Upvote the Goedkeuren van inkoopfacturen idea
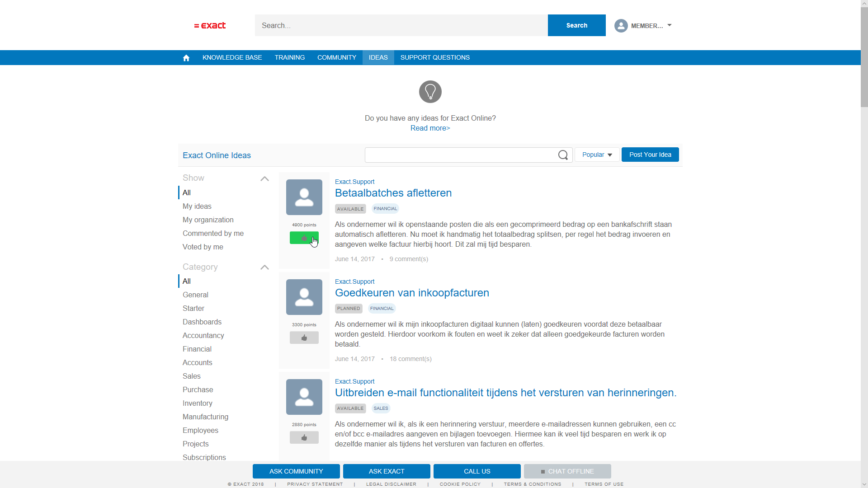This screenshot has width=868, height=488. pyautogui.click(x=304, y=338)
